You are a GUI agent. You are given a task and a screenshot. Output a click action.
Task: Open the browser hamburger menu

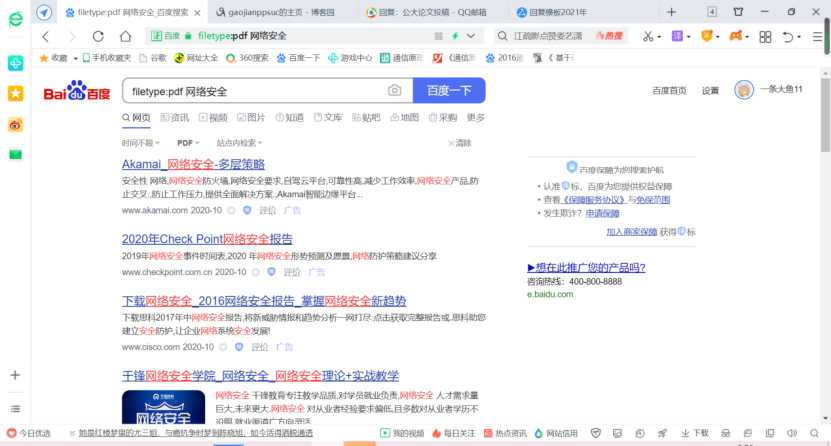[x=817, y=37]
